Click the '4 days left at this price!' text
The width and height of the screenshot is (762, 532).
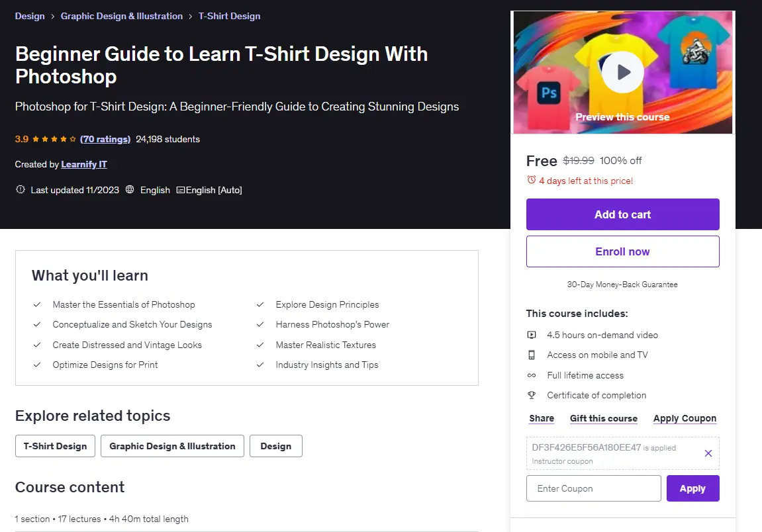[x=586, y=181]
